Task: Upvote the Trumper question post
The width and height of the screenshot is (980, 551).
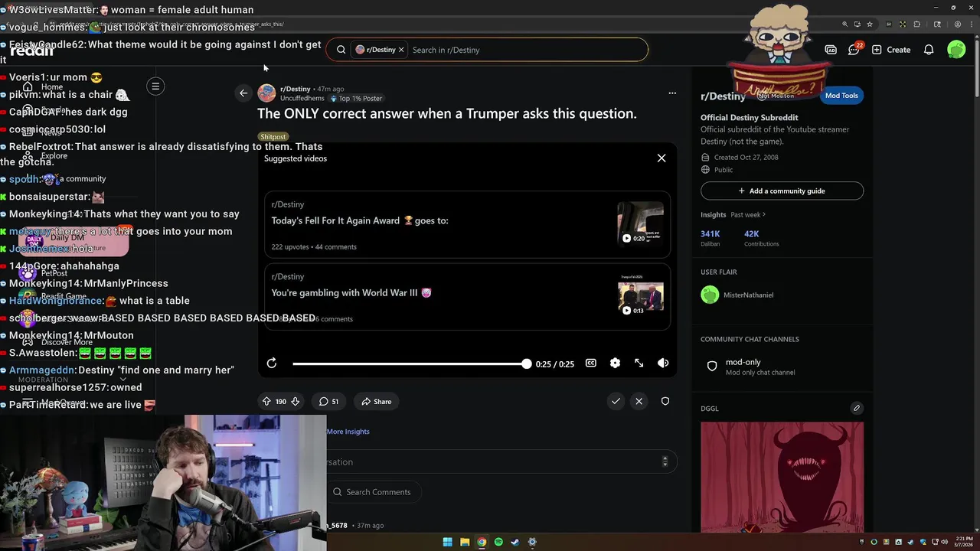Action: click(x=266, y=401)
